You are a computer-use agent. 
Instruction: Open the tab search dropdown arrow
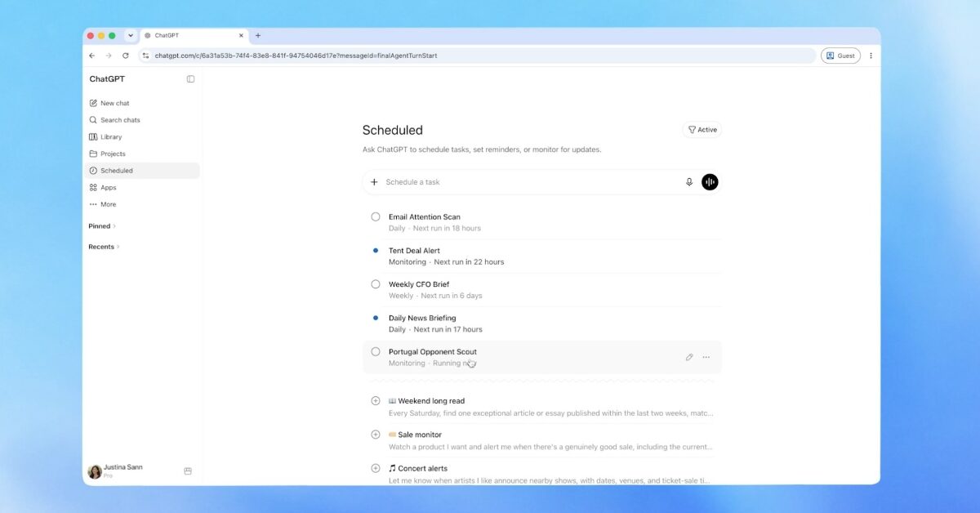[131, 36]
